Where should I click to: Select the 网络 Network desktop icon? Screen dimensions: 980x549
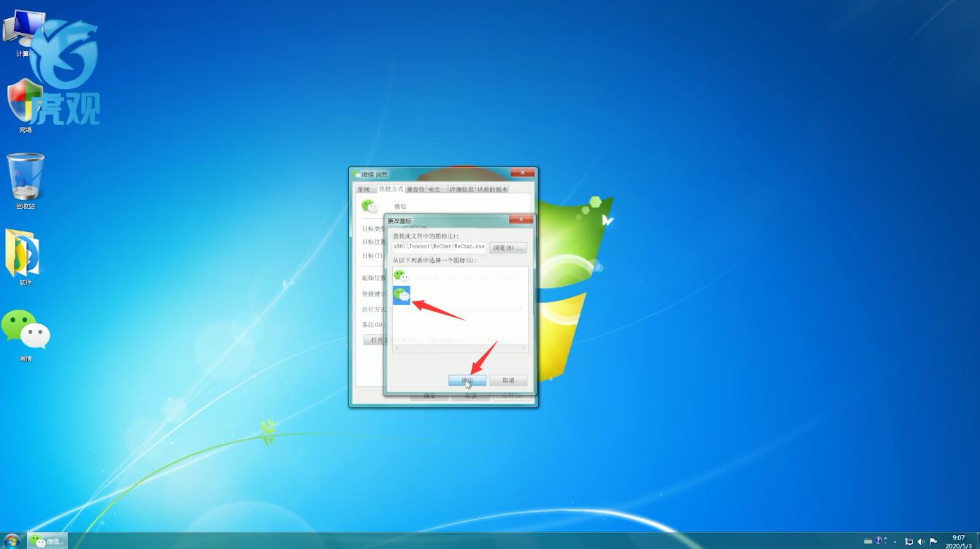coord(26,106)
